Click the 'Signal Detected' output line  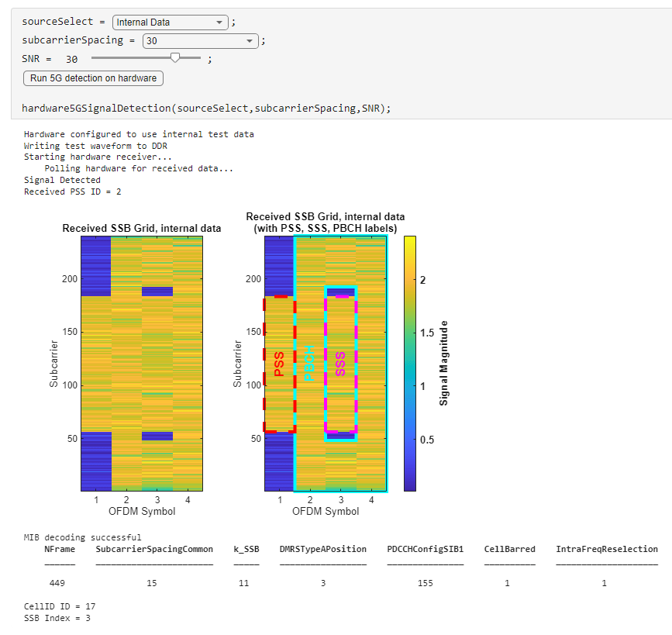62,180
